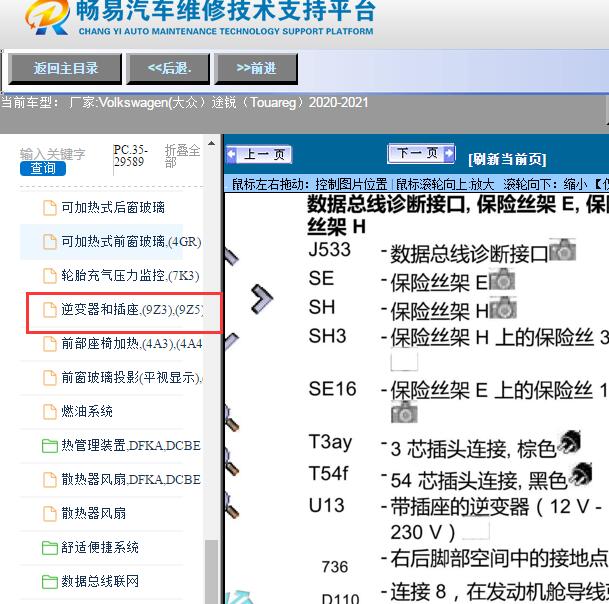This screenshot has height=604, width=609.
Task: Refresh via the 刷新当前页 link
Action: click(x=507, y=159)
